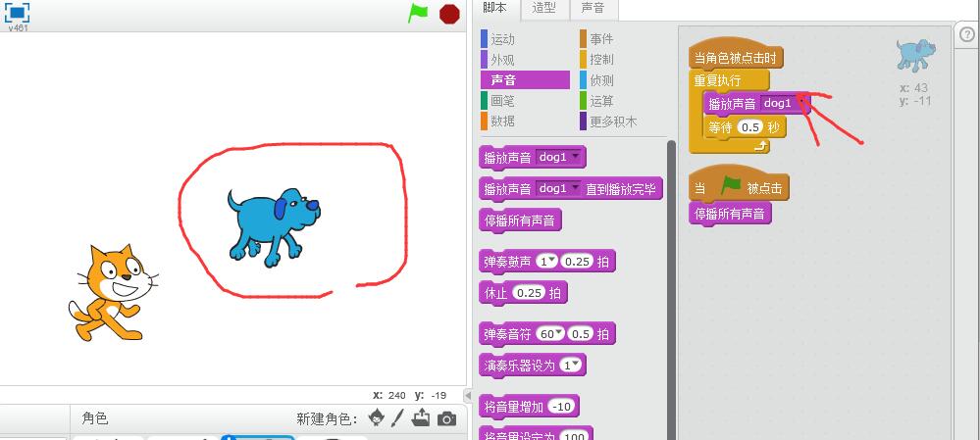Open dog1 dropdown in 直到播放完毕 block
This screenshot has height=440, width=980.
point(575,188)
